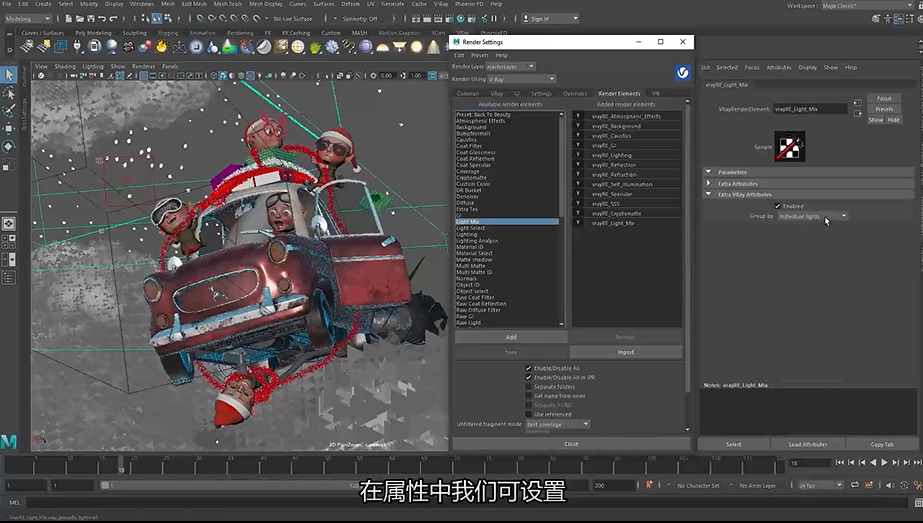The width and height of the screenshot is (923, 523).
Task: Click the Open Scene folder icon
Action: tap(79, 19)
